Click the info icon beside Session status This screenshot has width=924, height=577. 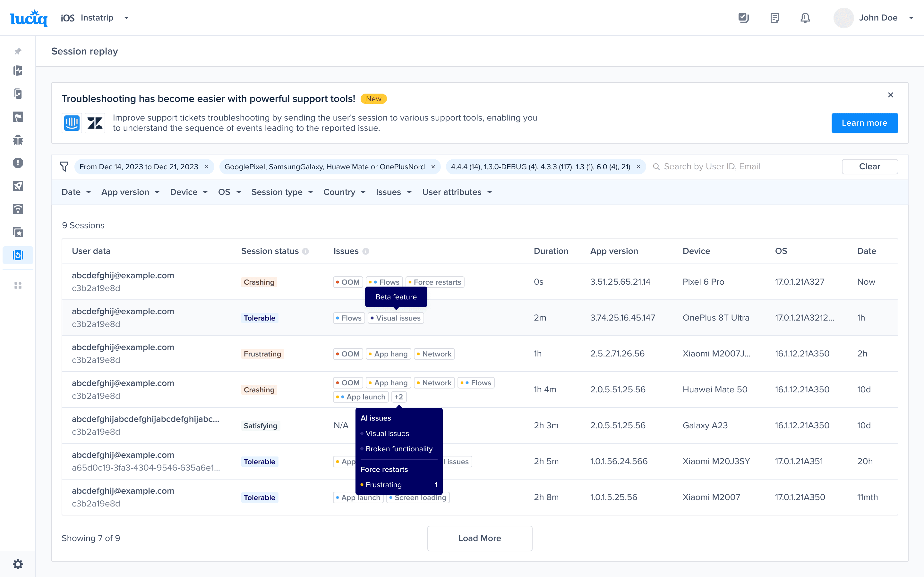pos(305,251)
